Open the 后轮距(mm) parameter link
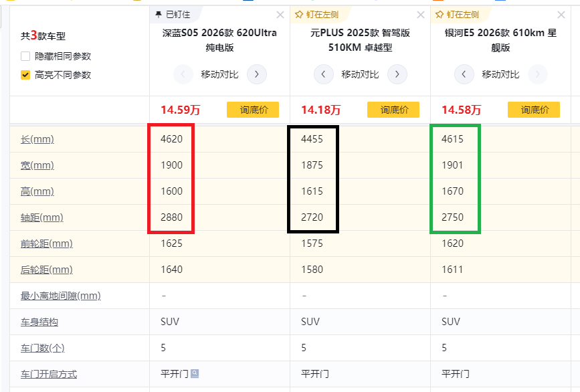The image size is (580, 392). (x=47, y=270)
